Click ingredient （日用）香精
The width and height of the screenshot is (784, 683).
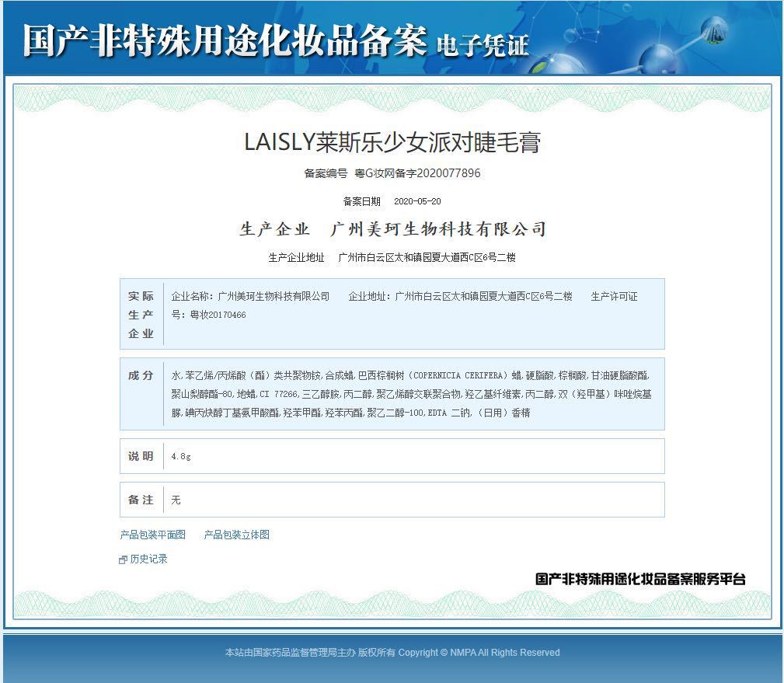502,413
